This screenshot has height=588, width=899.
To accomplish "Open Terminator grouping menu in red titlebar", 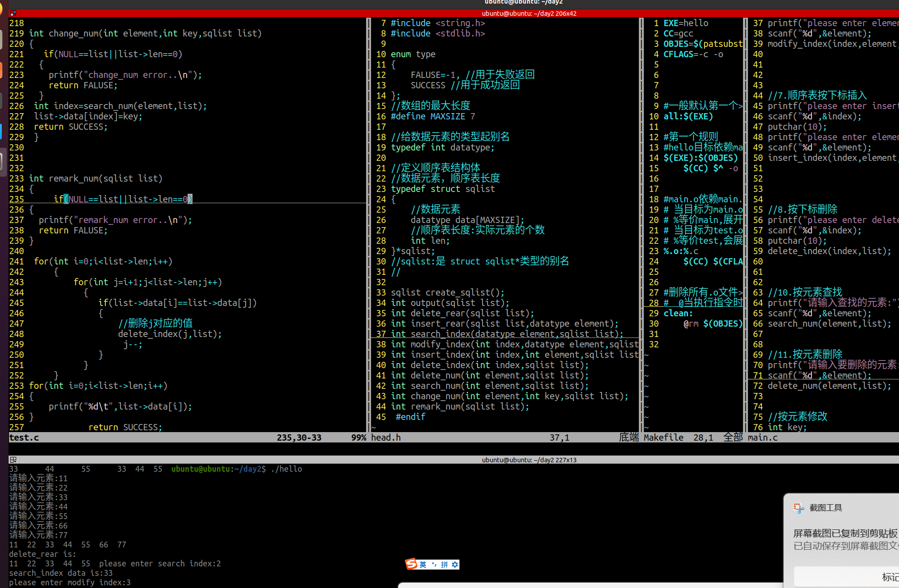I will click(x=13, y=14).
